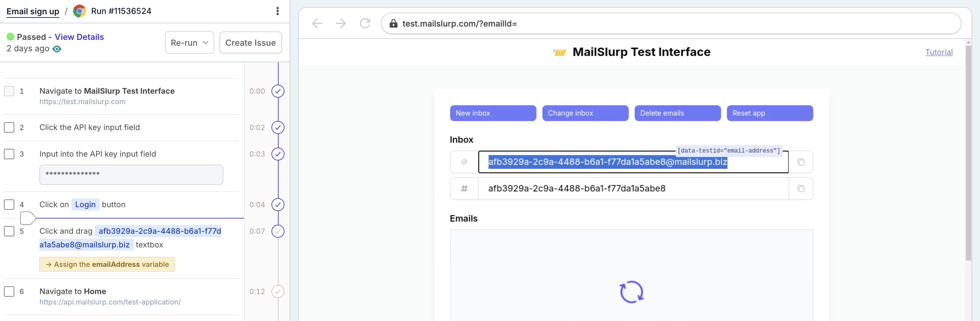The width and height of the screenshot is (980, 321).
Task: Click the inbox ID text field
Action: [x=633, y=188]
